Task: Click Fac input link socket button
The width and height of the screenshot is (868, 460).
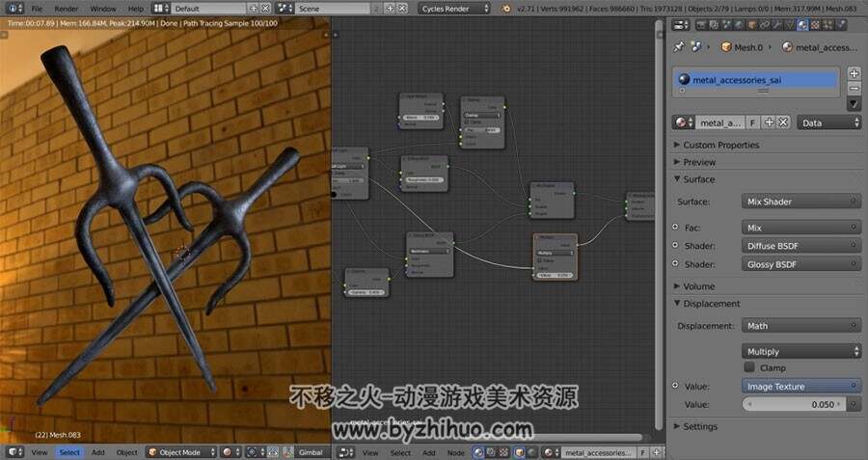Action: 675,227
